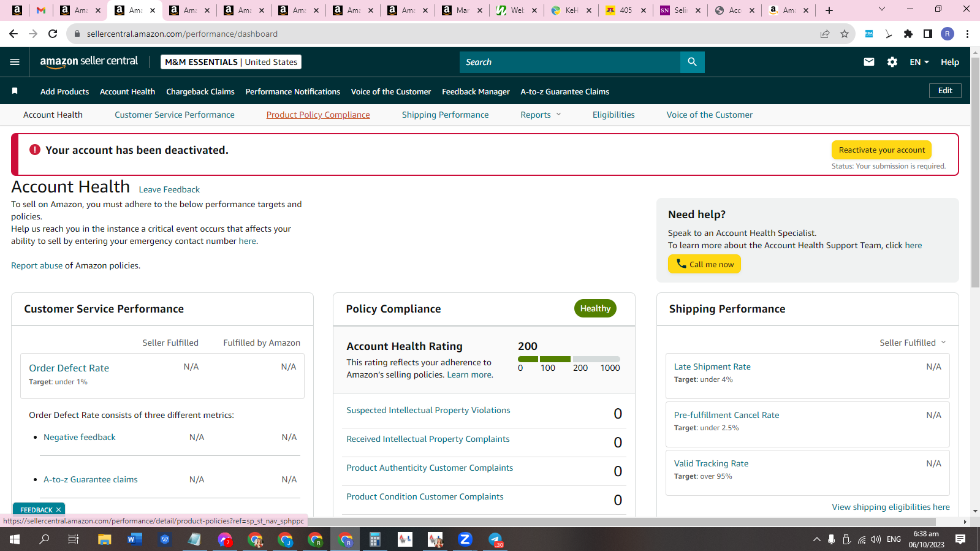
Task: Open the volume control in the system tray
Action: coord(876,539)
